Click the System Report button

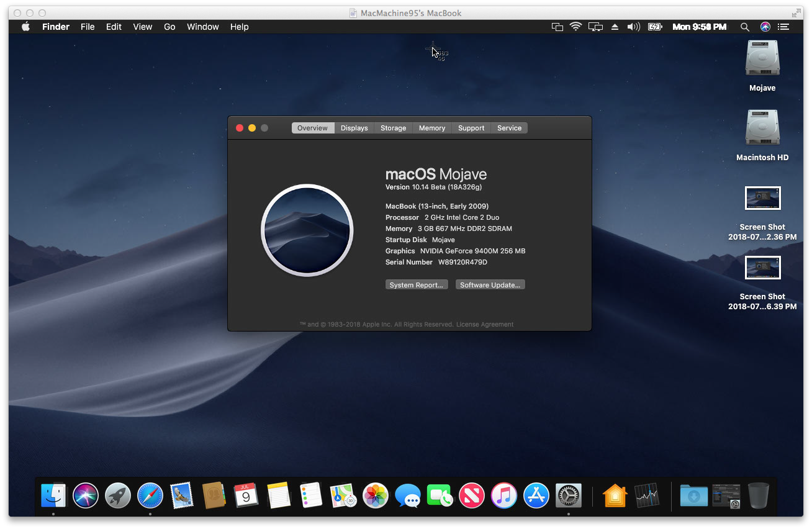(417, 285)
